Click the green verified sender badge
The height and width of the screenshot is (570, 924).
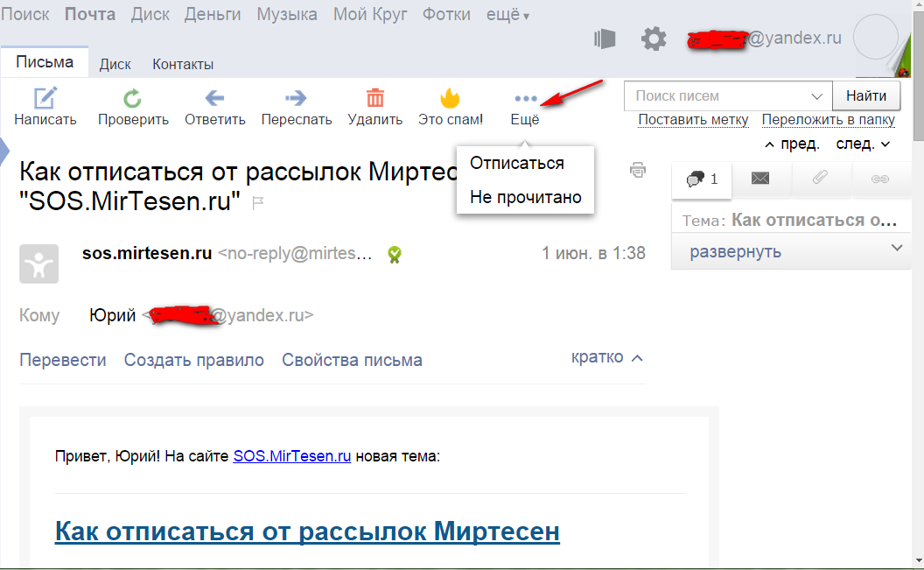395,255
